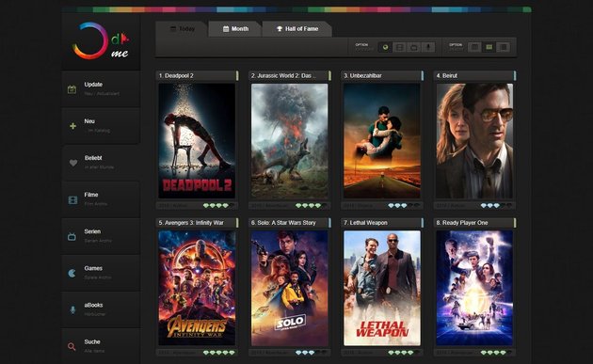
Task: Open Update section with calendar icon
Action: [72, 89]
